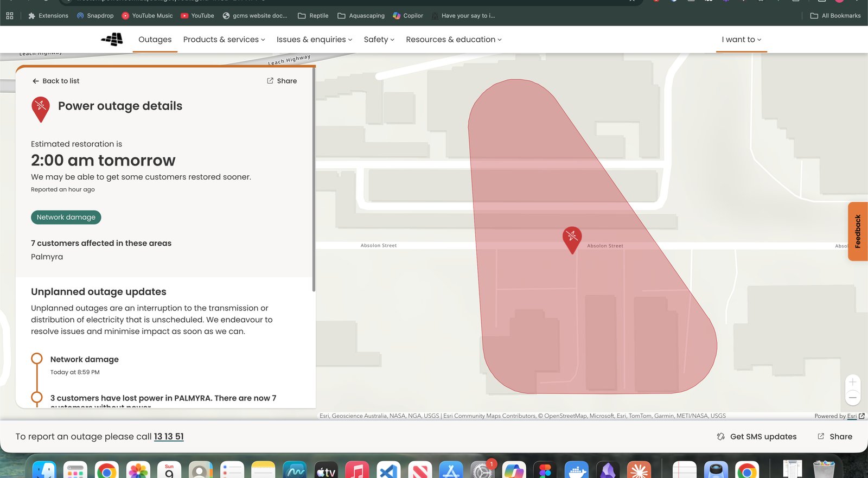Open Figma from the Dock

(x=545, y=471)
